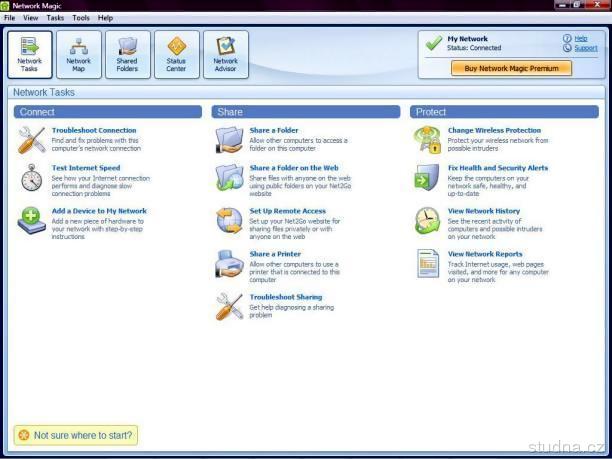Image resolution: width=612 pixels, height=459 pixels.
Task: Click the View Network Reports link
Action: pos(485,254)
